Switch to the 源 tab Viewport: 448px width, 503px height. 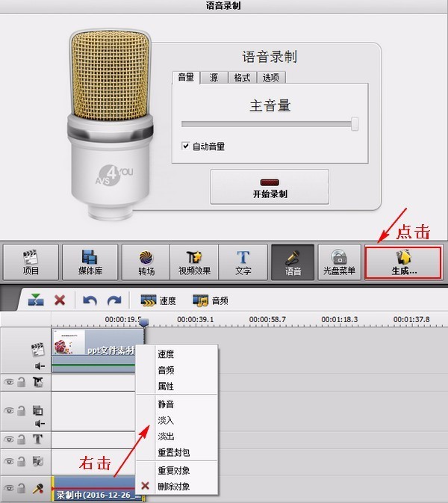tap(214, 77)
